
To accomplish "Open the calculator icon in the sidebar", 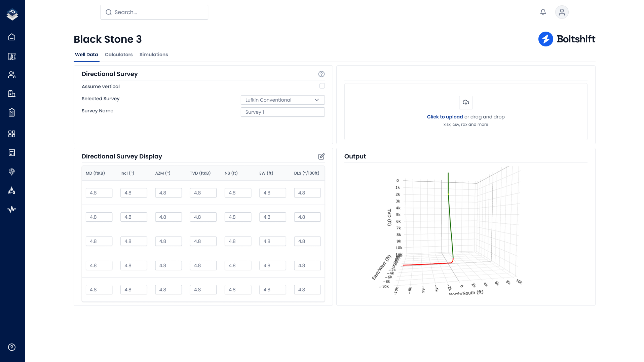I will coord(12,153).
